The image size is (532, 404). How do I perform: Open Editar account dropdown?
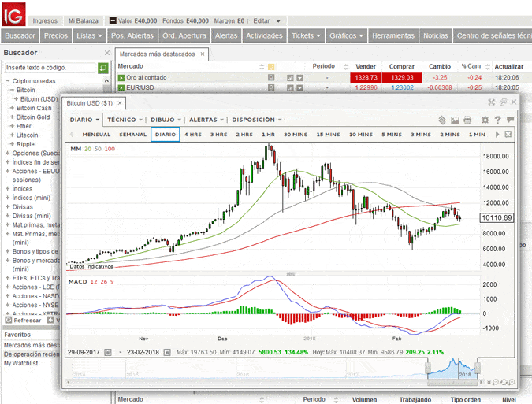(266, 21)
